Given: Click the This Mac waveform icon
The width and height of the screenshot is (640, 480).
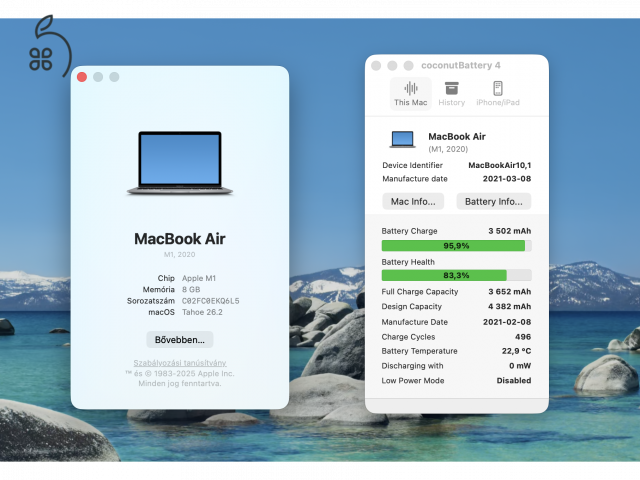Looking at the screenshot, I should [411, 88].
